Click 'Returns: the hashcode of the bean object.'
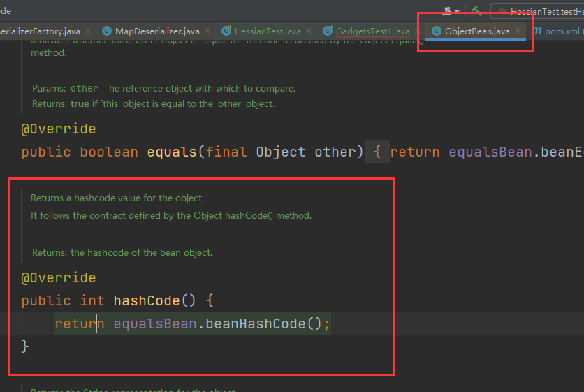Screen dimensions: 584x392 tap(122, 252)
